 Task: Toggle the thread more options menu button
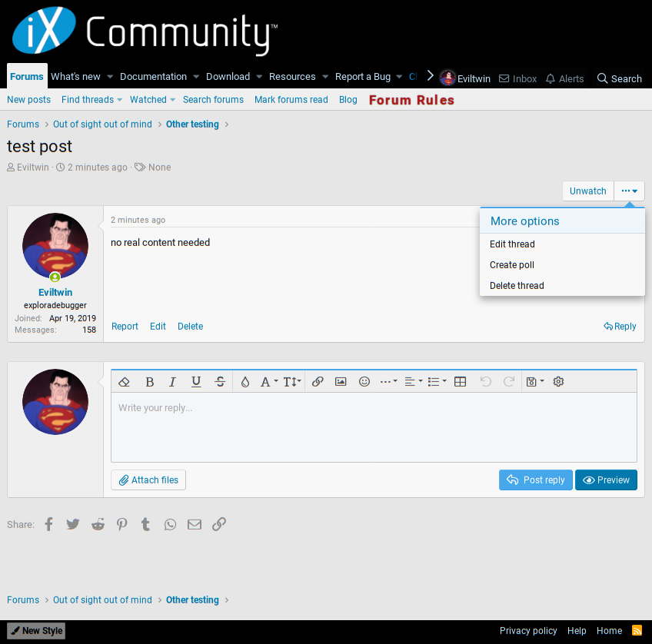pos(629,191)
